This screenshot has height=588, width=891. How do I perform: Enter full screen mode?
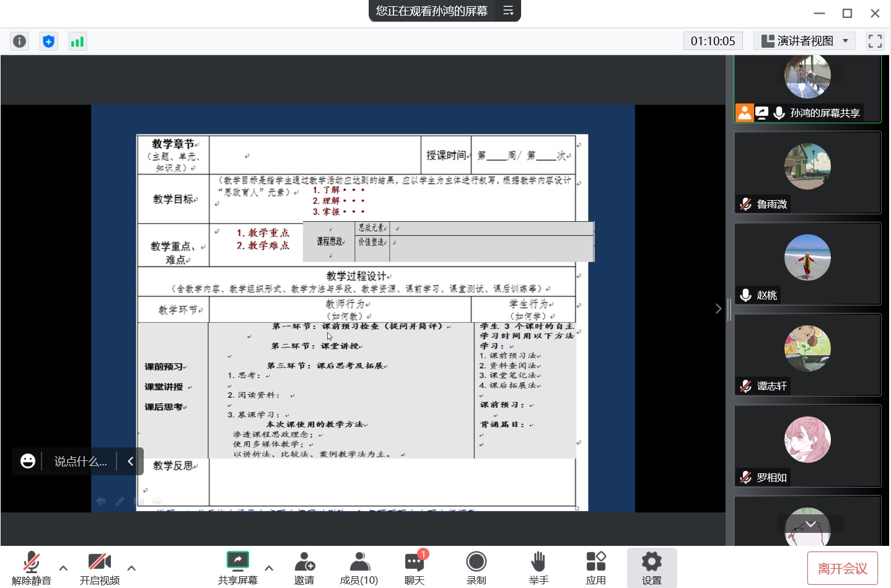[875, 42]
